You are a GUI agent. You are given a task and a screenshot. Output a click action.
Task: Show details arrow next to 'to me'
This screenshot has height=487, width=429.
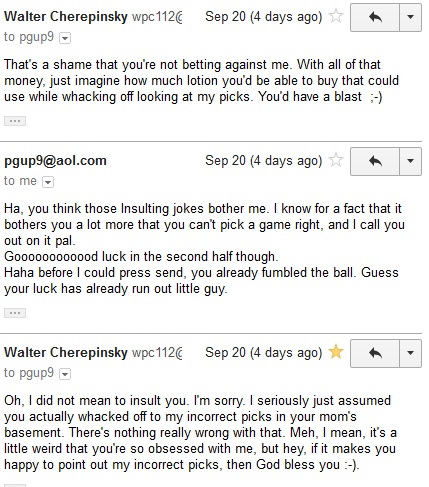(x=48, y=182)
